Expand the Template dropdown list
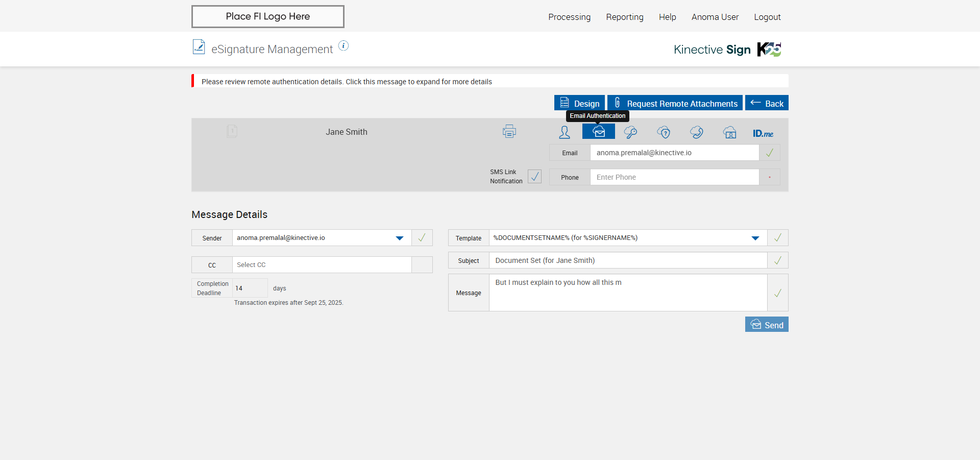The height and width of the screenshot is (460, 980). click(755, 238)
